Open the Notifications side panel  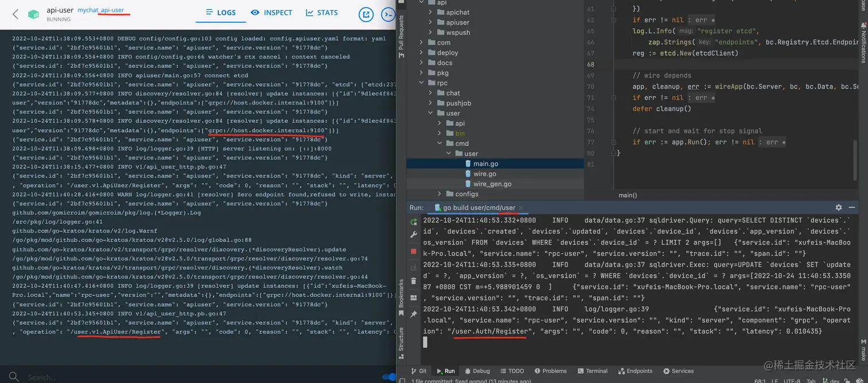click(863, 42)
